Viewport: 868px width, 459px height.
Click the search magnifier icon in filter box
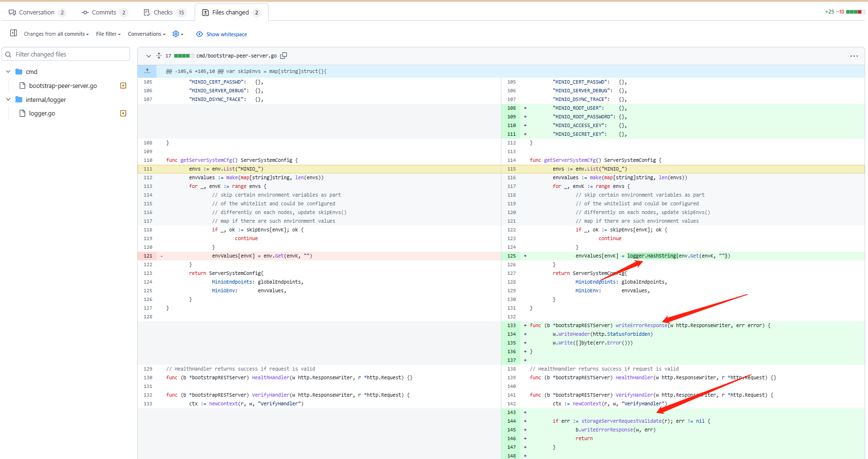8,55
